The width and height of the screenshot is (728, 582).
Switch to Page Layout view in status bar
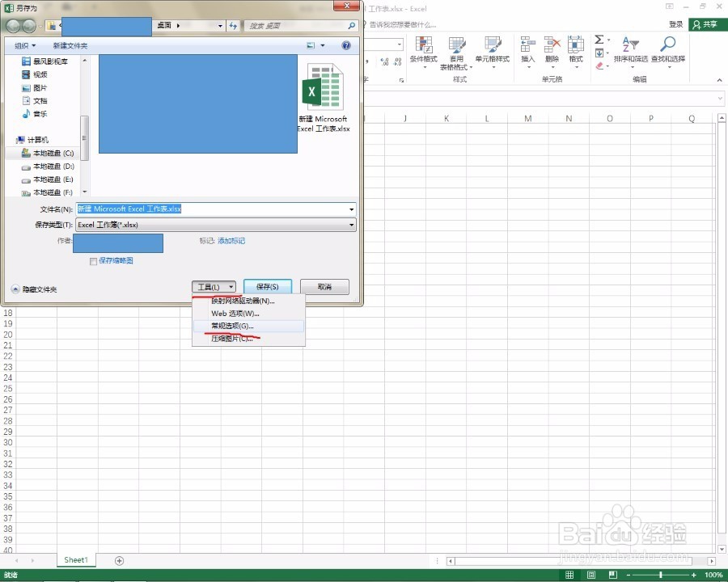[591, 575]
